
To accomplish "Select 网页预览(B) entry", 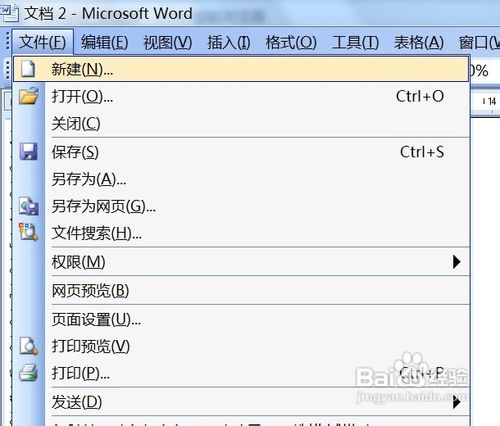I will pos(241,290).
